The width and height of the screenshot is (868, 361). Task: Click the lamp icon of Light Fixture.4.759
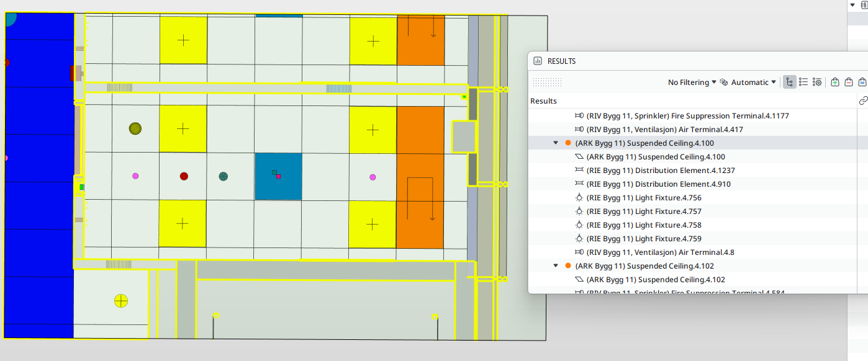[579, 239]
